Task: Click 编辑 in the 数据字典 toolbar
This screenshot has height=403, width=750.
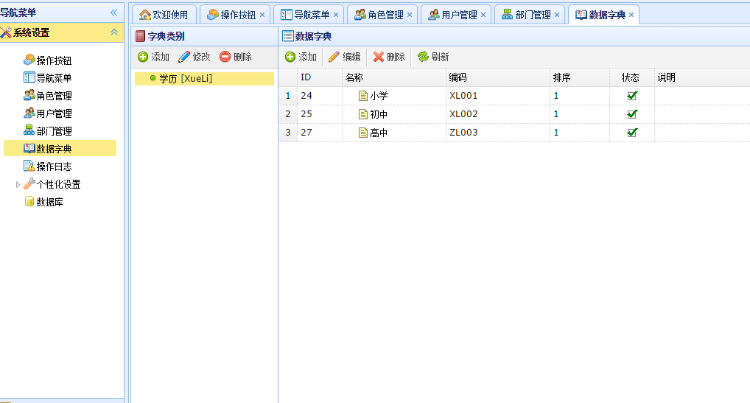Action: coord(344,57)
